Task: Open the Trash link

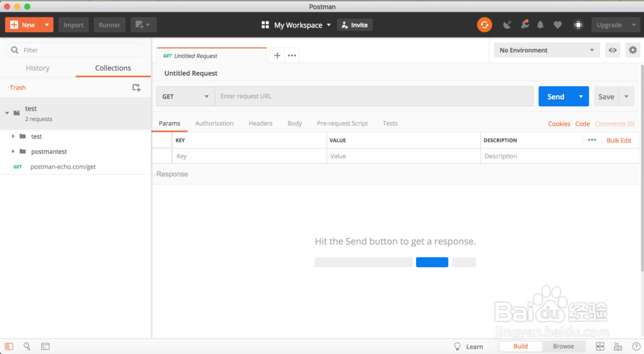Action: click(17, 88)
